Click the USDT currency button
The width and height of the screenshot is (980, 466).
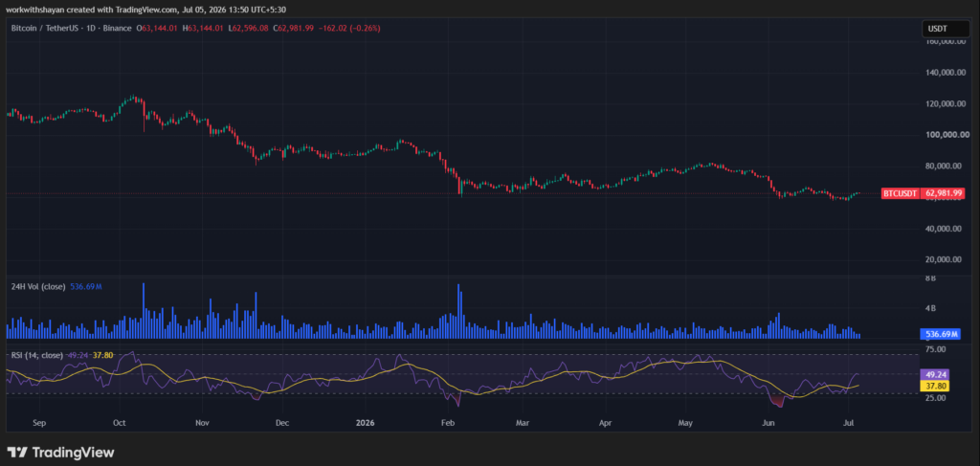pos(946,29)
